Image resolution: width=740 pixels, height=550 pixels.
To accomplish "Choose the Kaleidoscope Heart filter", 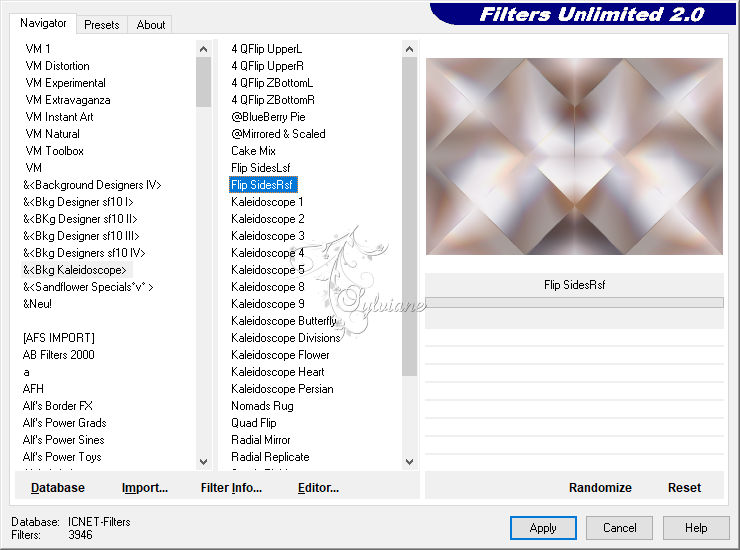I will click(x=278, y=372).
